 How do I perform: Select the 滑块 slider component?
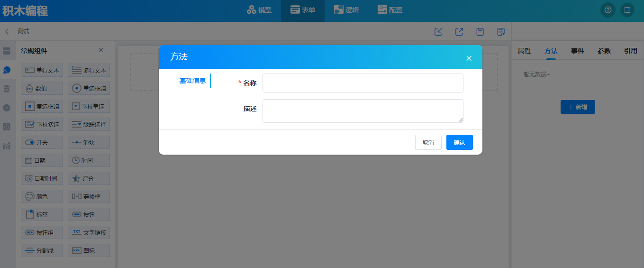point(89,142)
